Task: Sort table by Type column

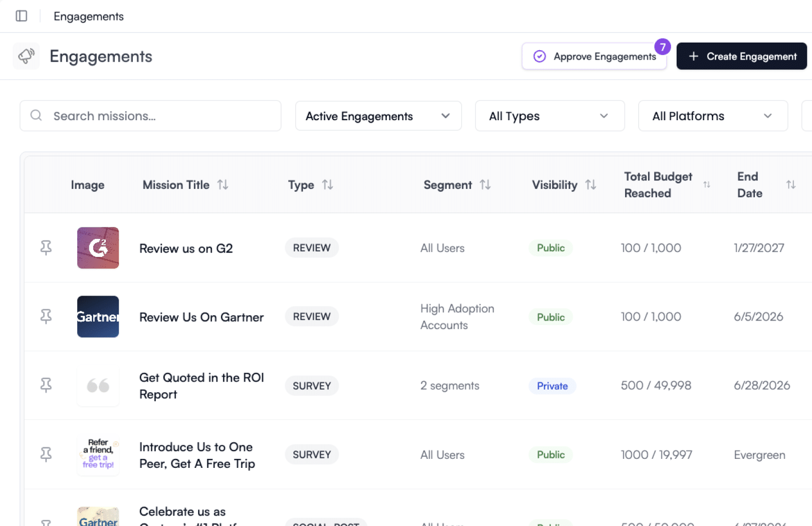Action: pyautogui.click(x=327, y=185)
